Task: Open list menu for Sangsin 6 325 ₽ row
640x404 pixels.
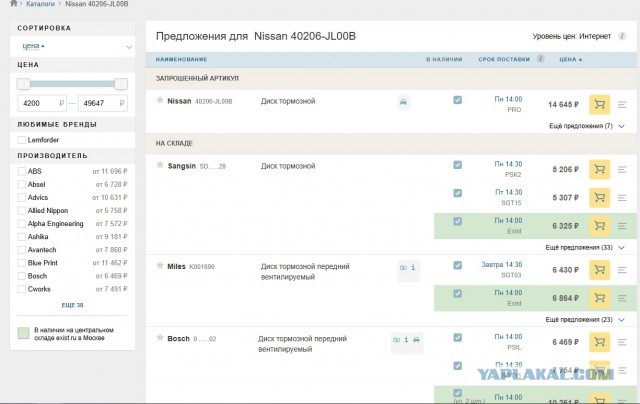Action: (622, 226)
